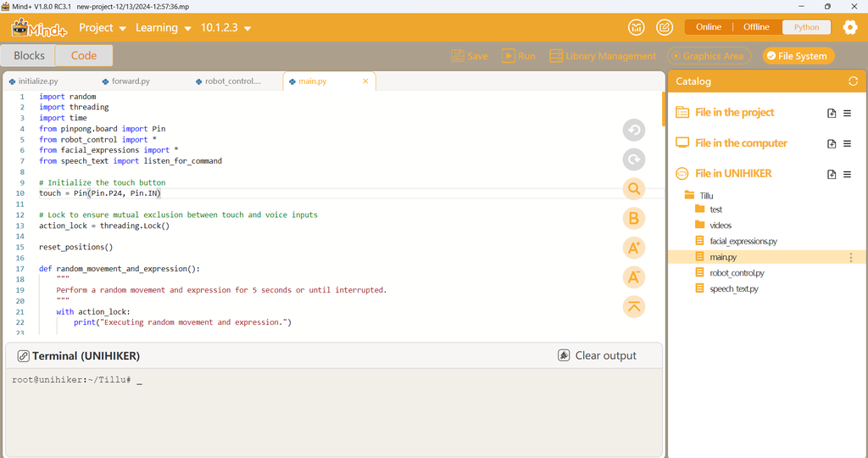Collapse the Tillu folder

click(x=698, y=195)
